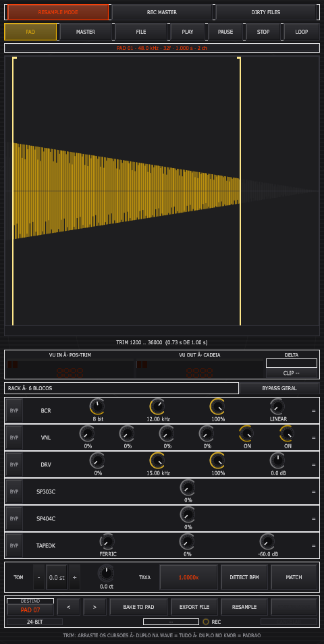324x644 pixels.
Task: Click fourth VNL 0% knob
Action: point(207,433)
